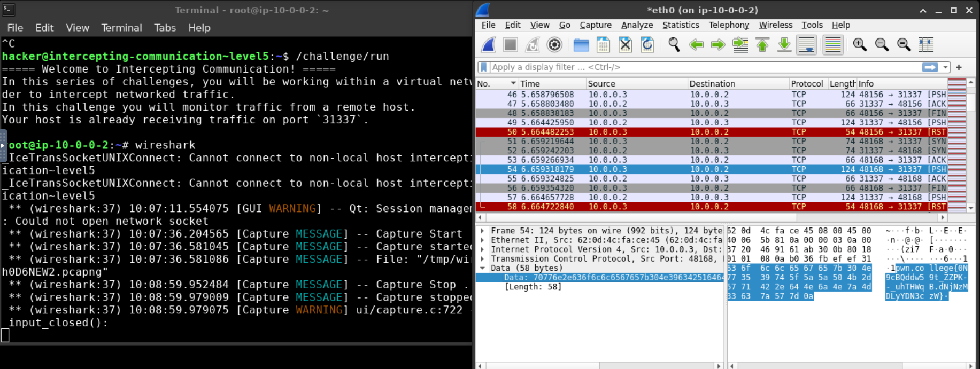Open the Telephony menu
The width and height of the screenshot is (980, 369).
[x=729, y=25]
